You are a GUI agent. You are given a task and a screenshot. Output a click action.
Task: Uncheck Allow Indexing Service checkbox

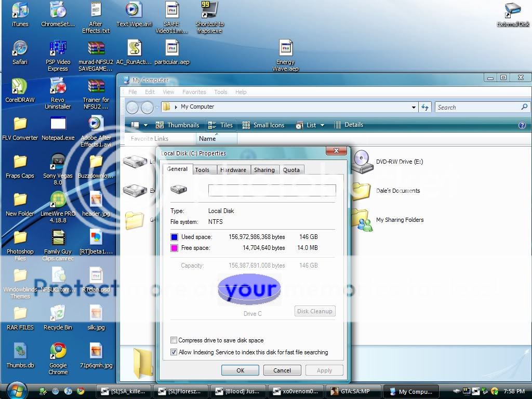174,352
